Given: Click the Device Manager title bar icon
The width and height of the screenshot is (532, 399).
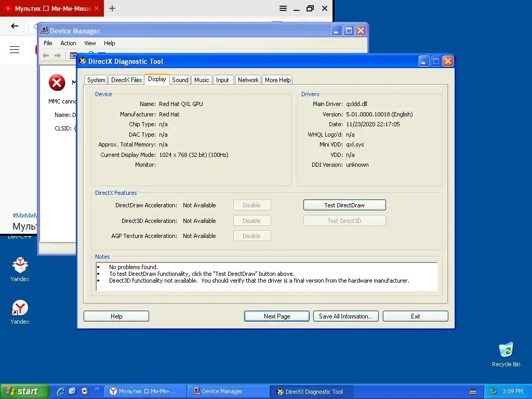Looking at the screenshot, I should 44,30.
